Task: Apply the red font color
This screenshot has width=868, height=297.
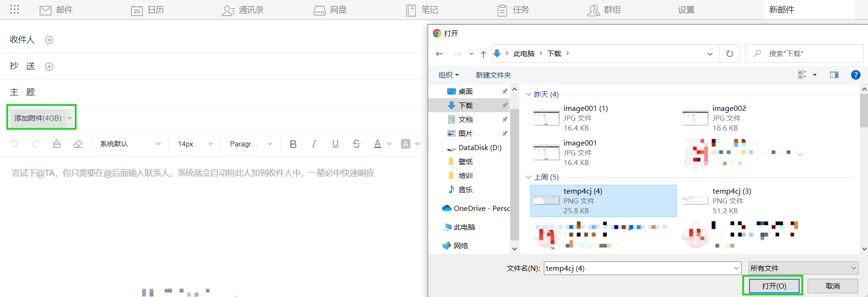Action: tap(378, 144)
